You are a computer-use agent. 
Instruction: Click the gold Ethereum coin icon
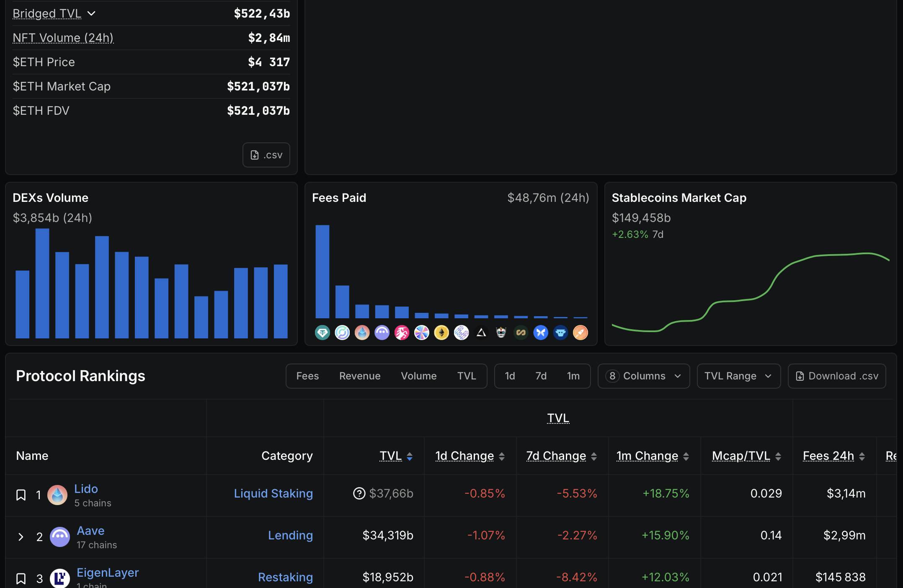441,333
